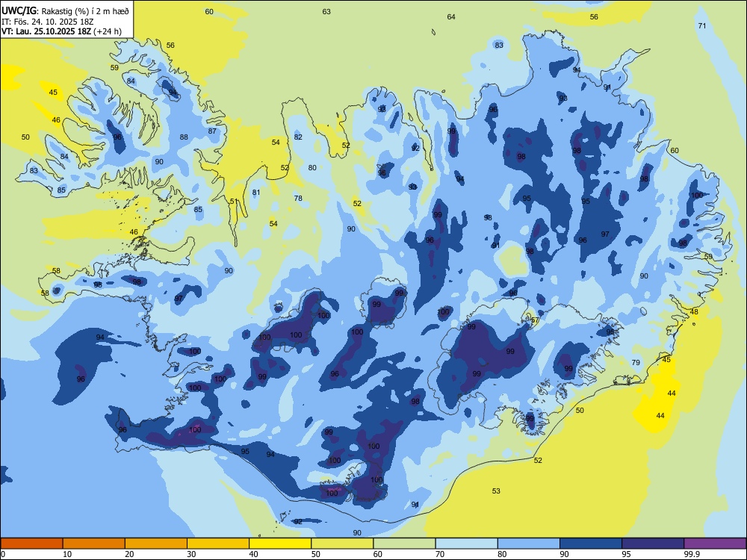Viewport: 747px width, 560px height.
Task: Select the indigo 95–99.9 legend swatch
Action: (x=653, y=544)
